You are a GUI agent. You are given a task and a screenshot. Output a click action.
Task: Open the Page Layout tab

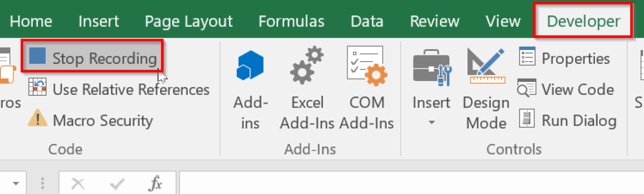[189, 21]
